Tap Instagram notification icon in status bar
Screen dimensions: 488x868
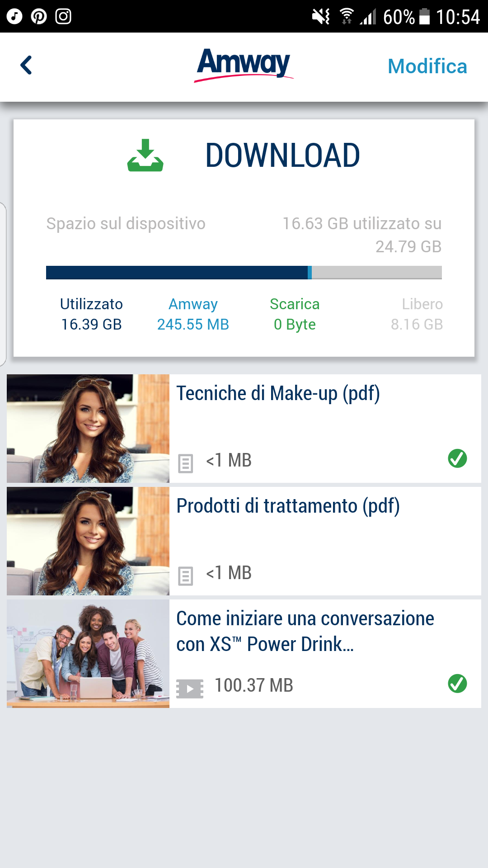point(63,16)
